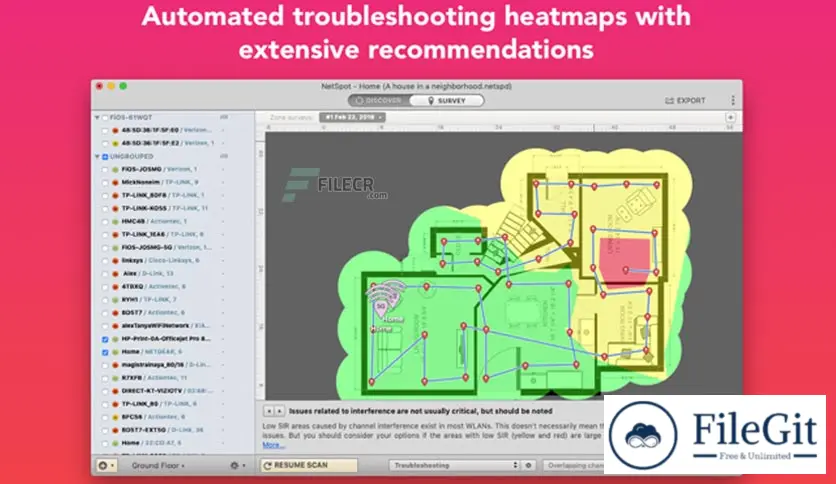Open the Overlapping channels dropdown

click(x=574, y=465)
